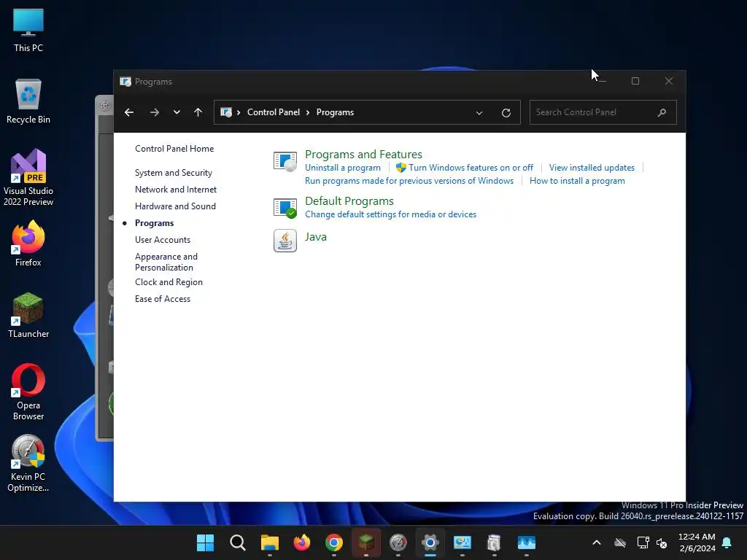
Task: Open Firefox from taskbar
Action: [x=301, y=542]
